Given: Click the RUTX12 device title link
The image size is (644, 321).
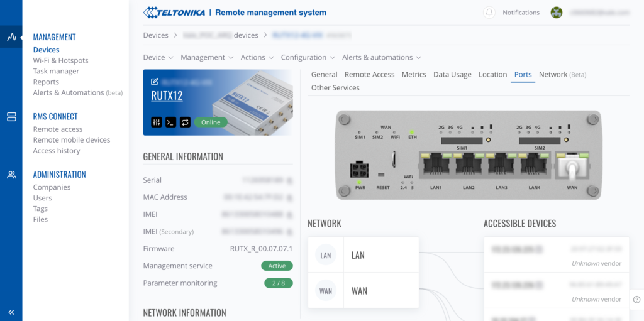Looking at the screenshot, I should click(x=167, y=95).
